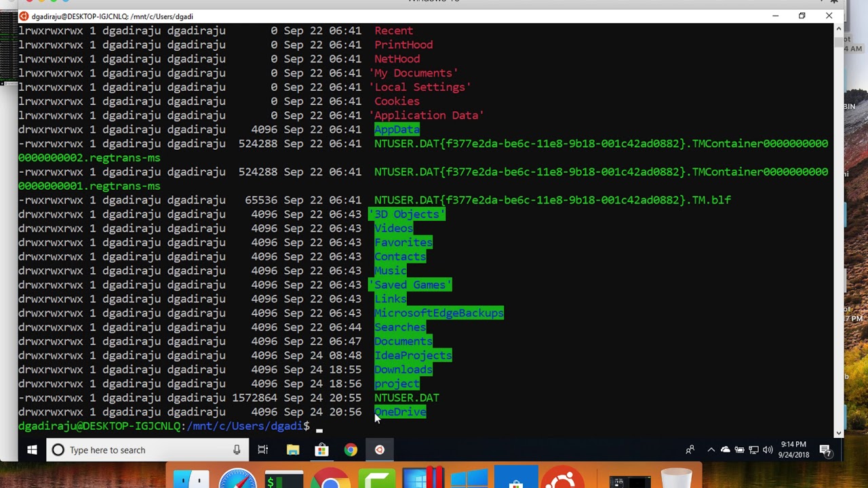The image size is (868, 488).
Task: Open network status tray icon
Action: pos(753,450)
